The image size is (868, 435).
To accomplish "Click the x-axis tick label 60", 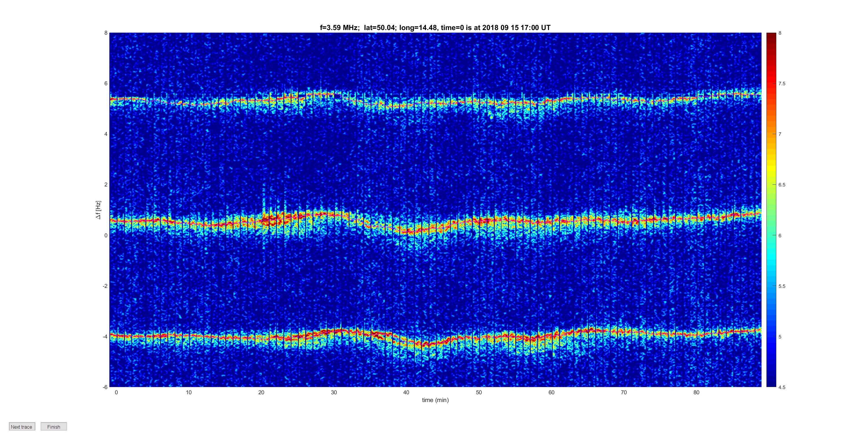I will click(x=551, y=392).
